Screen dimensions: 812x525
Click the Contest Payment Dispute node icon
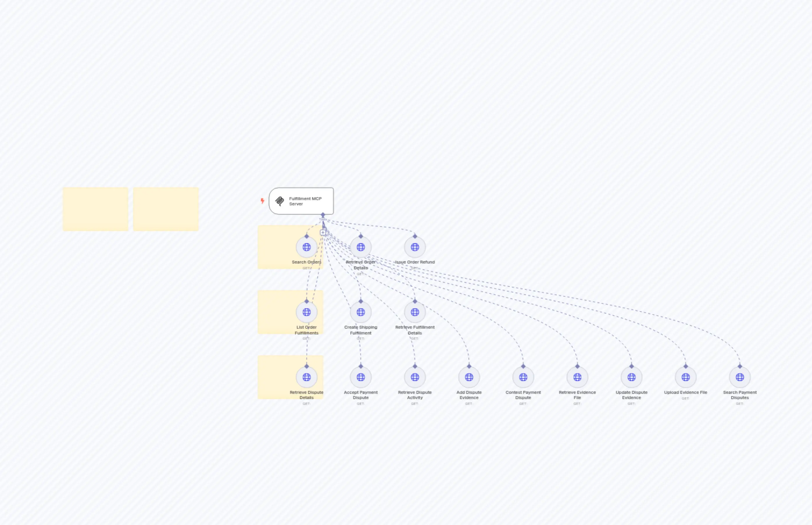[523, 377]
